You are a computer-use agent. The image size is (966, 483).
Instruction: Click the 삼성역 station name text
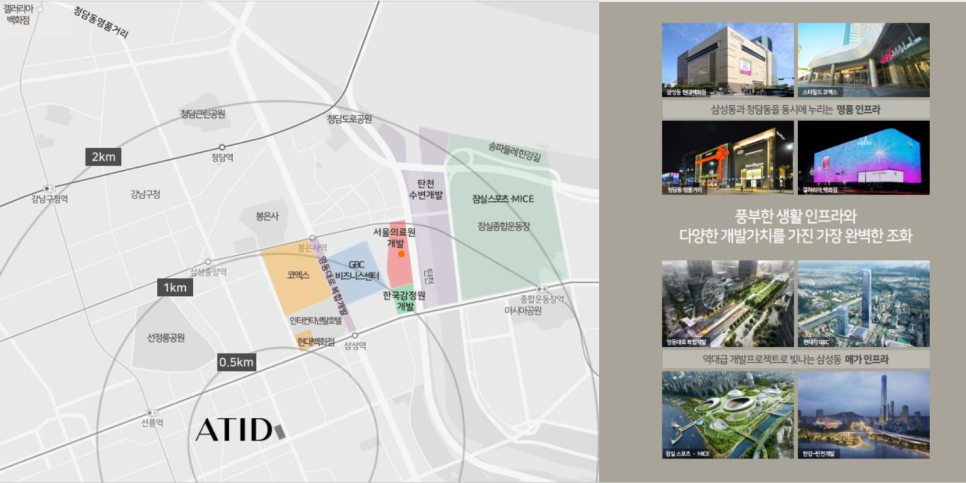[x=355, y=346]
